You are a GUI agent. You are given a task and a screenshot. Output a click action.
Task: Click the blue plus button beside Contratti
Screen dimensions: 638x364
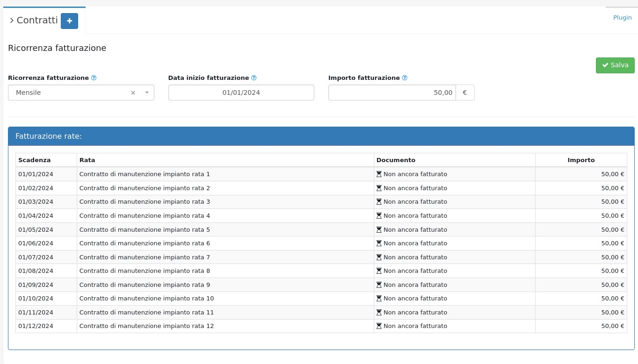tap(69, 21)
